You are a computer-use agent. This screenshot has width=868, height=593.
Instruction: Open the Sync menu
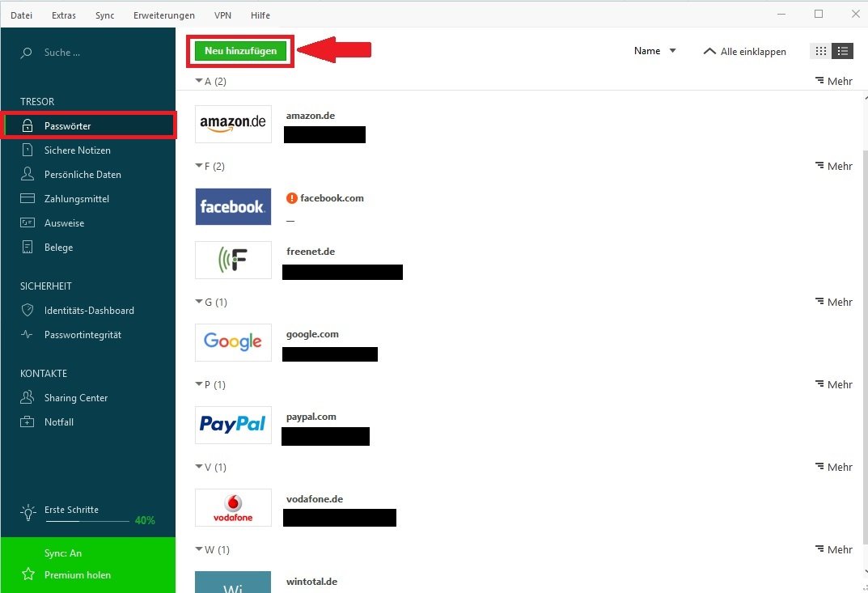coord(104,15)
